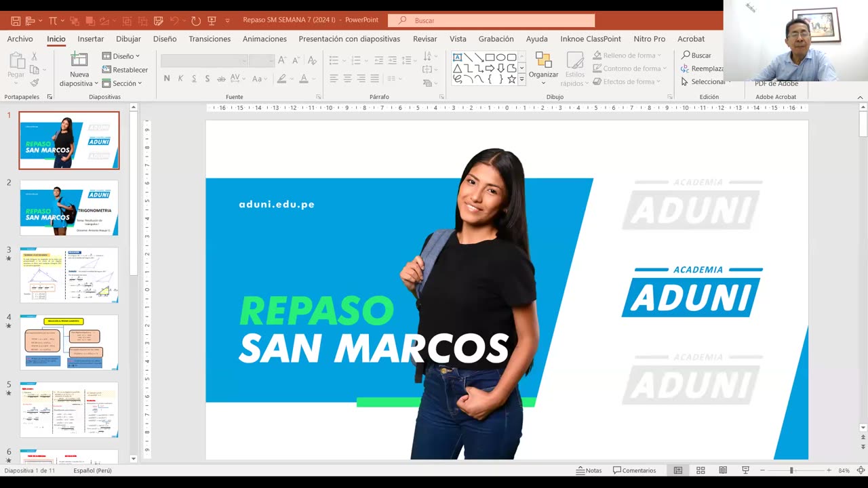The width and height of the screenshot is (868, 488).
Task: Open the Revisar tab
Action: [425, 39]
